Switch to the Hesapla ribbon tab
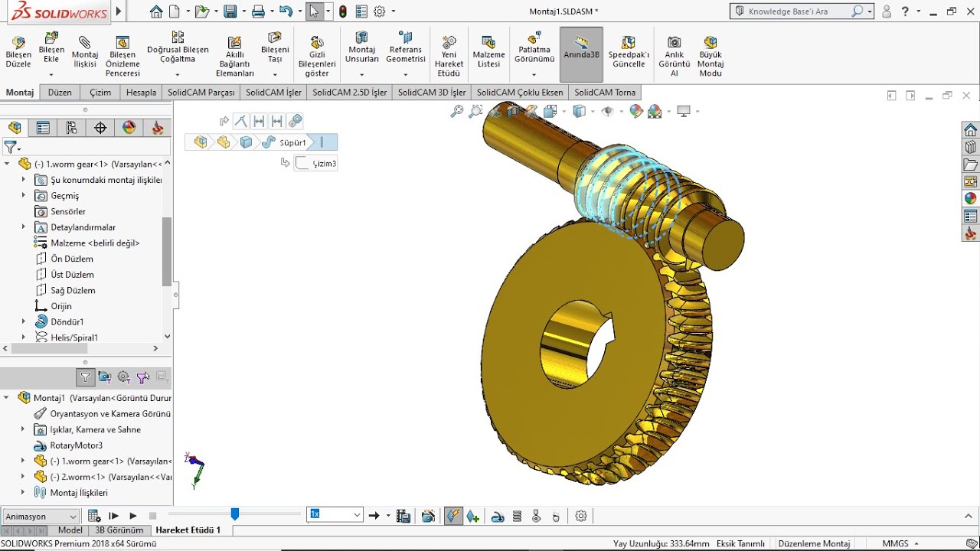The image size is (980, 551). [141, 93]
